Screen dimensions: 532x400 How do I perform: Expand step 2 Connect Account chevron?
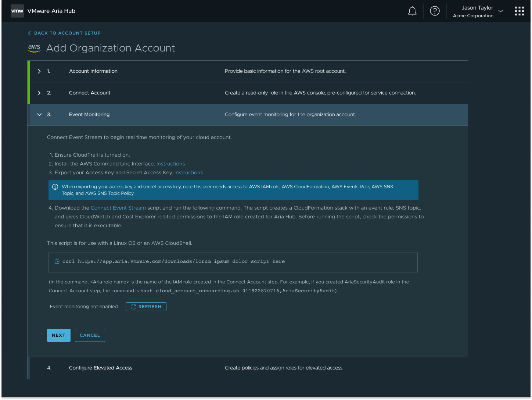click(x=39, y=93)
